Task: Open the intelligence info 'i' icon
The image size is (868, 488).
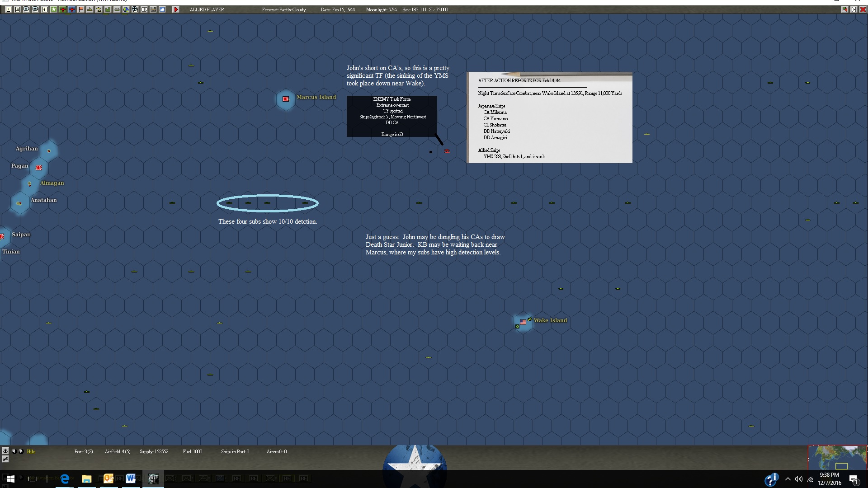Action: click(x=45, y=9)
